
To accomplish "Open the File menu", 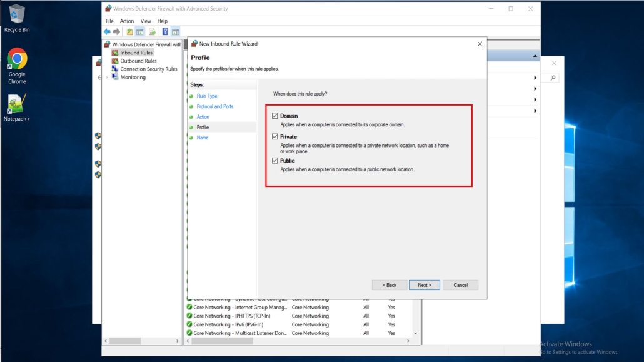I will [x=109, y=21].
